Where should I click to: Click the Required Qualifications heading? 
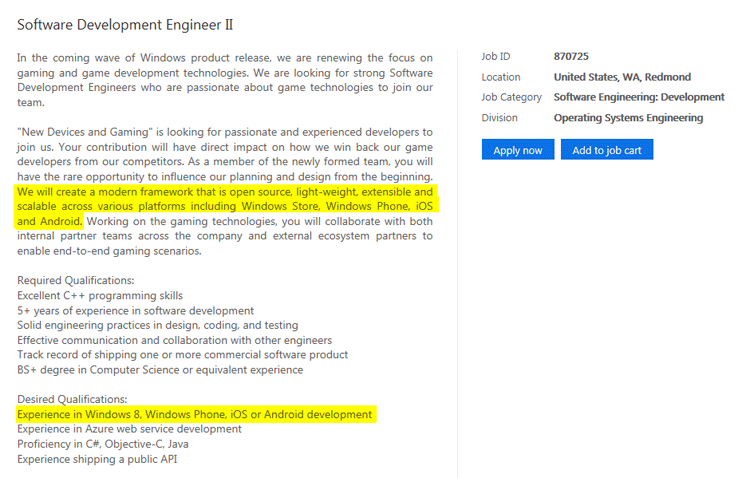click(x=76, y=281)
